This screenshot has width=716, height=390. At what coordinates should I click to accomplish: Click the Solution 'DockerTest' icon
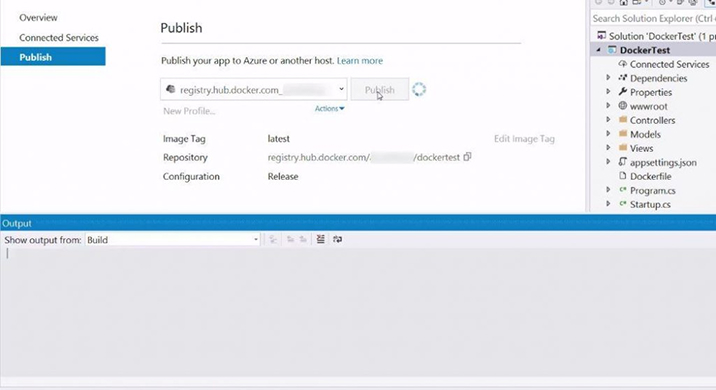602,35
